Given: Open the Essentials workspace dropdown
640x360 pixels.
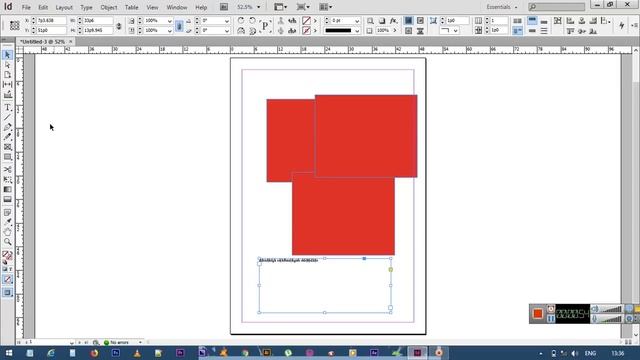Looking at the screenshot, I should [502, 7].
